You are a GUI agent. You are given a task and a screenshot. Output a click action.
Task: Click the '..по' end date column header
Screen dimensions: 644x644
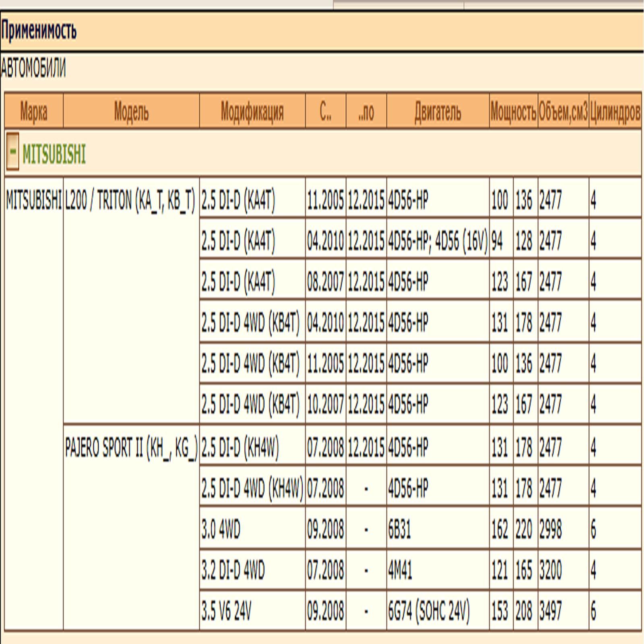click(366, 111)
